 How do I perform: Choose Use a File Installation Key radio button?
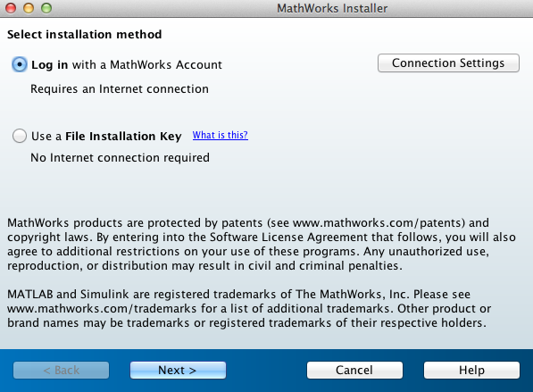pyautogui.click(x=20, y=136)
